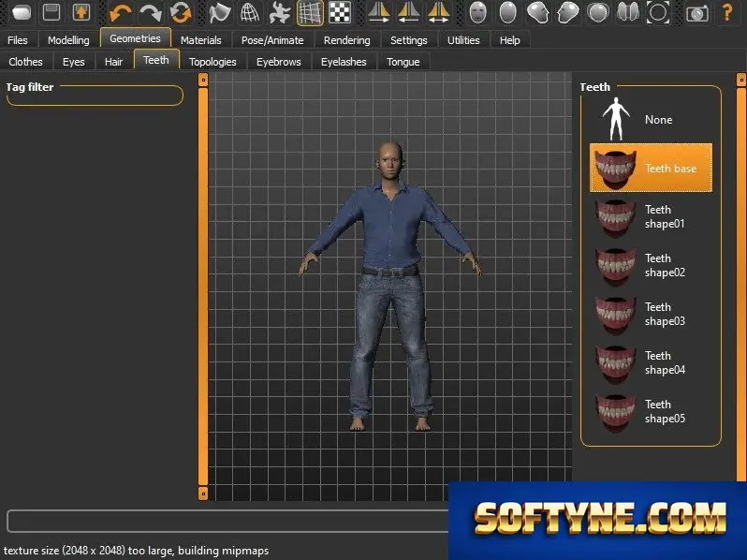Toggle the background grid icon

310,12
